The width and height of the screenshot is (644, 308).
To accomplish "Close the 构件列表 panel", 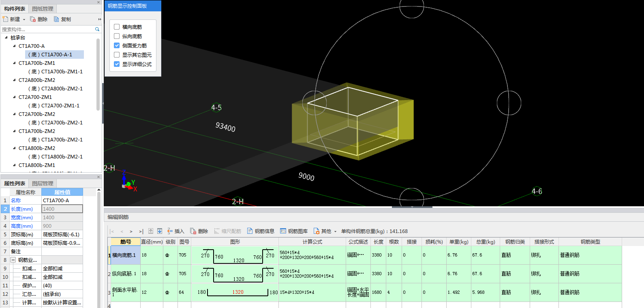I will point(98,2).
